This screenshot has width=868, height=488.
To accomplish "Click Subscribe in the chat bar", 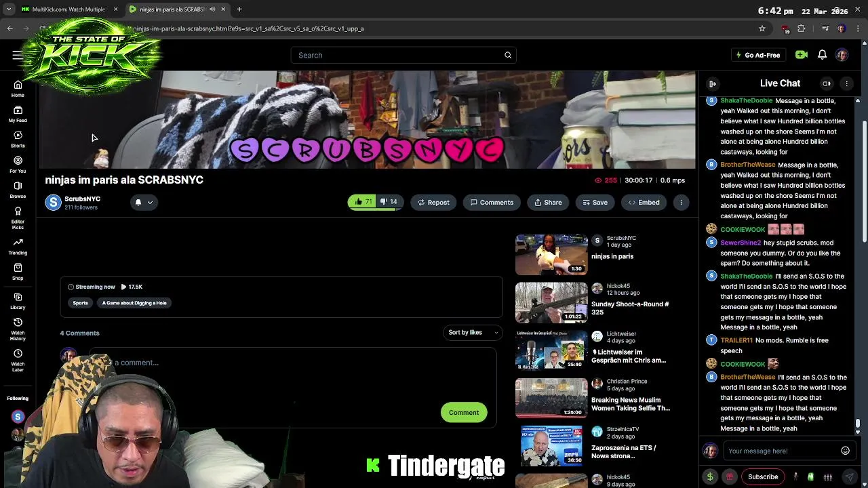I will (763, 476).
